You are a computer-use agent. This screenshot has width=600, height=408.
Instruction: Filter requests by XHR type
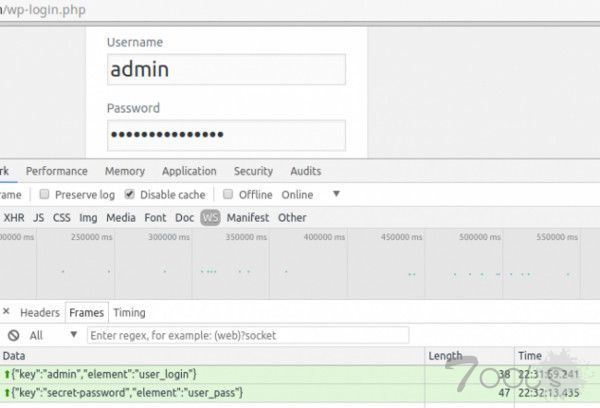(14, 217)
